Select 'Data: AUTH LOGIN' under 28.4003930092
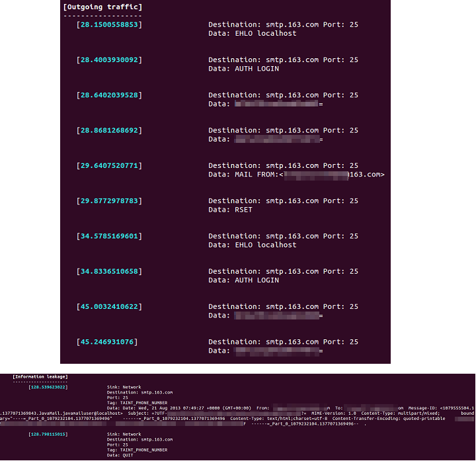The height and width of the screenshot is (463, 476). tap(243, 69)
